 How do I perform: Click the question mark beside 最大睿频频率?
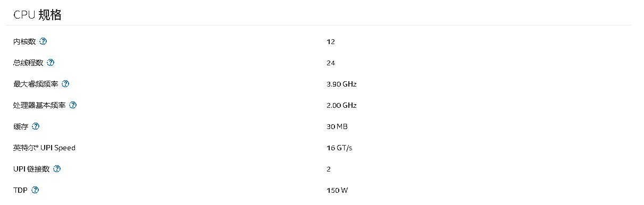click(65, 84)
